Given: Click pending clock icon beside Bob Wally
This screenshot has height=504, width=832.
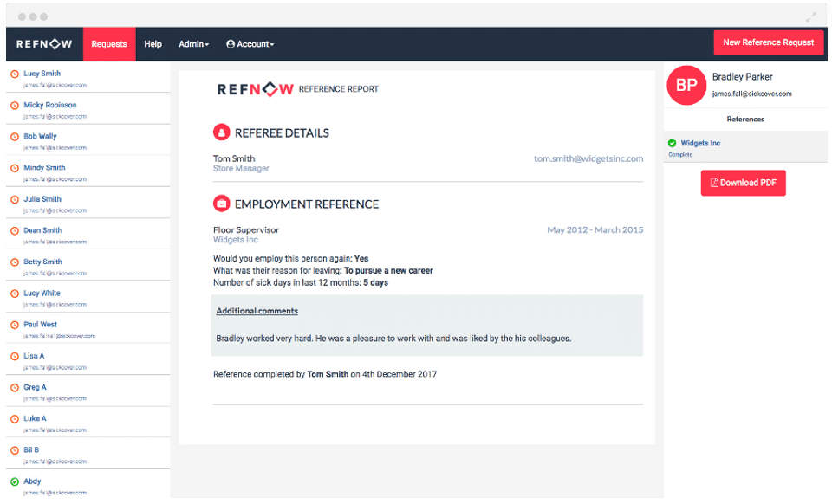Looking at the screenshot, I should [x=15, y=137].
